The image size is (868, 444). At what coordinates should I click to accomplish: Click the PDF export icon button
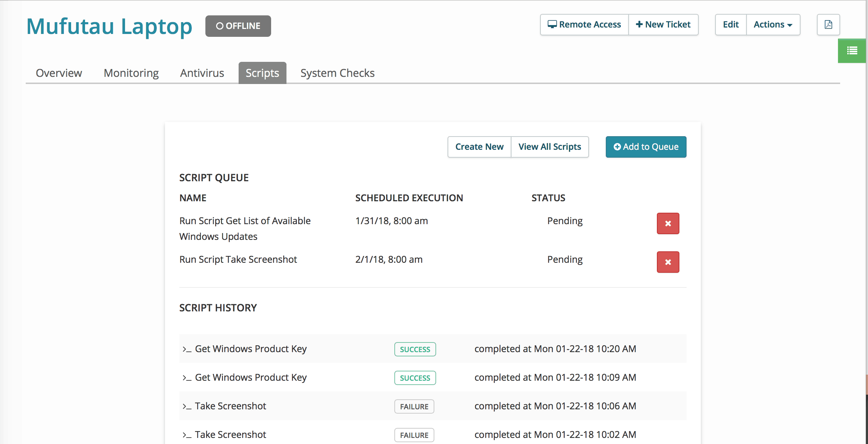(x=828, y=25)
